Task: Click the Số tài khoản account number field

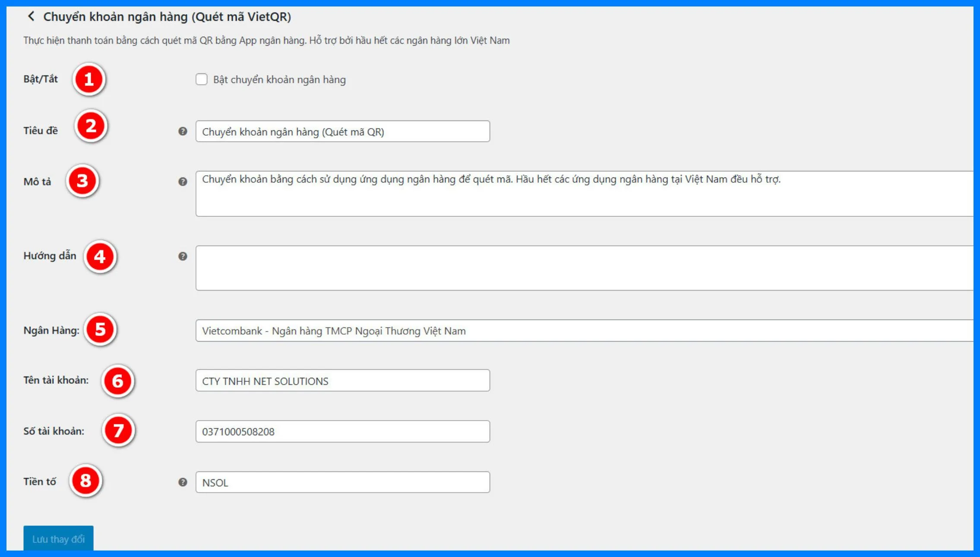Action: 342,432
